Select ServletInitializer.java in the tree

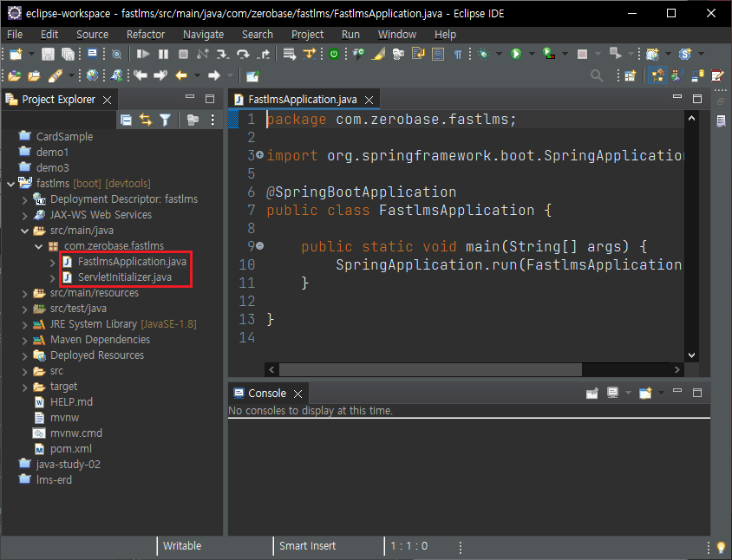124,277
